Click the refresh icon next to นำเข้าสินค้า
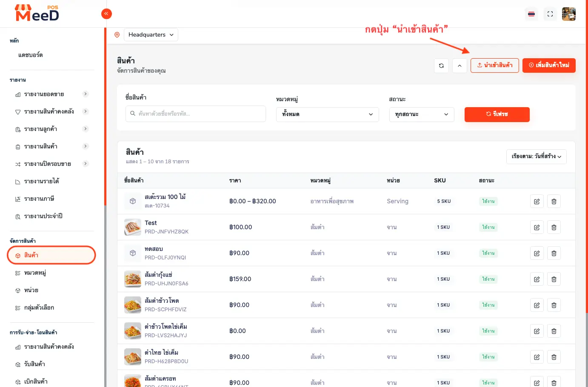Screen dimensions: 588x387 [x=441, y=65]
